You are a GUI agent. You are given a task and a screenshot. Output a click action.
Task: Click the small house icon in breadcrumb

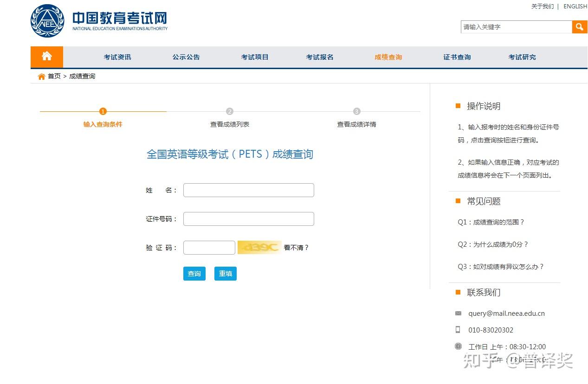42,77
